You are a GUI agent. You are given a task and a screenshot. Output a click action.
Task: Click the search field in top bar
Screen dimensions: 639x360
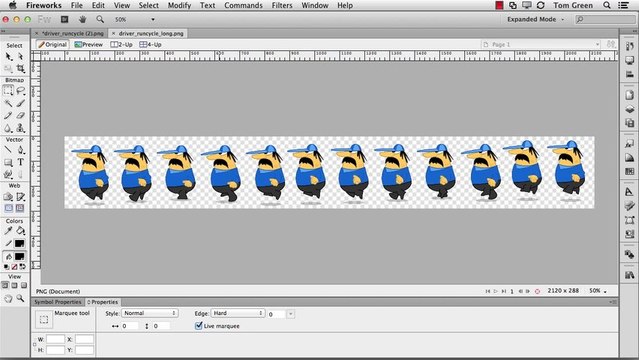[x=604, y=19]
